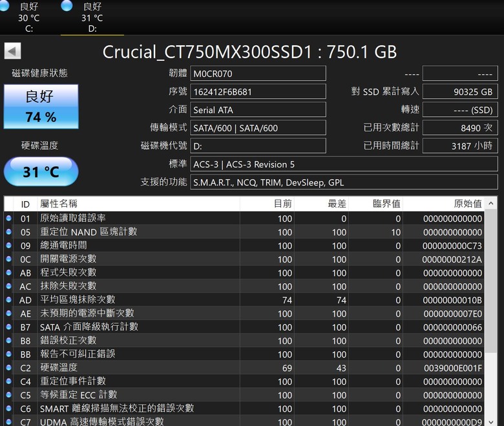The width and height of the screenshot is (504, 426).
Task: Open the 良好 74 % health status box
Action: (x=41, y=107)
